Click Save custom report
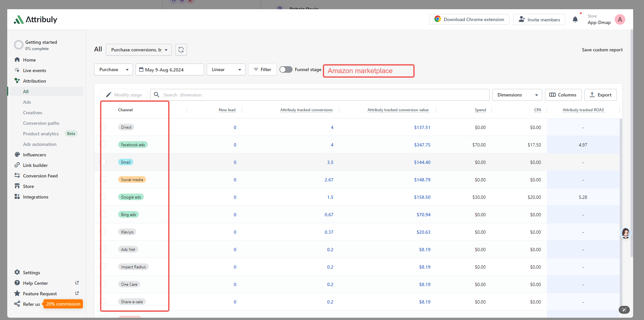 (602, 50)
